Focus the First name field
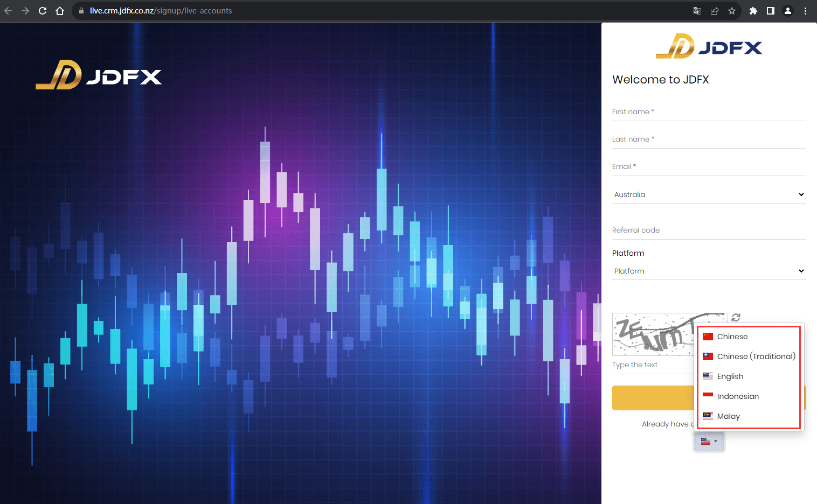This screenshot has height=504, width=817. coord(709,112)
